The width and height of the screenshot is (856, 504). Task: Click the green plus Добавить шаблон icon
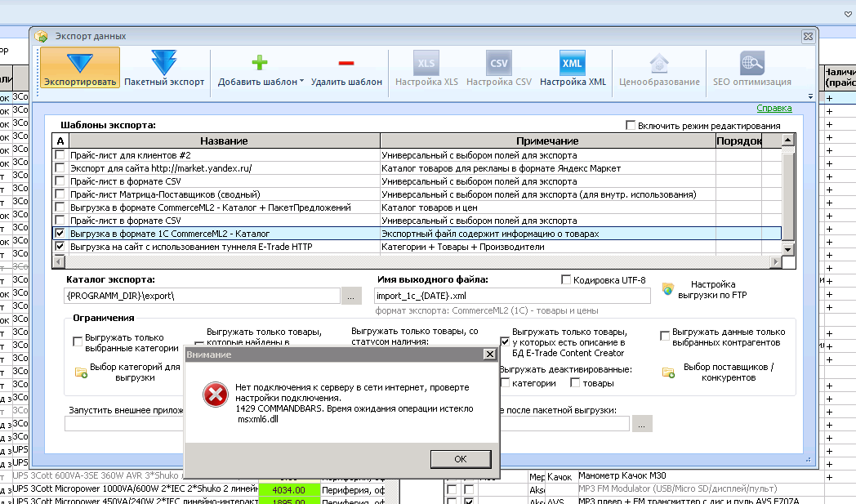click(x=260, y=63)
